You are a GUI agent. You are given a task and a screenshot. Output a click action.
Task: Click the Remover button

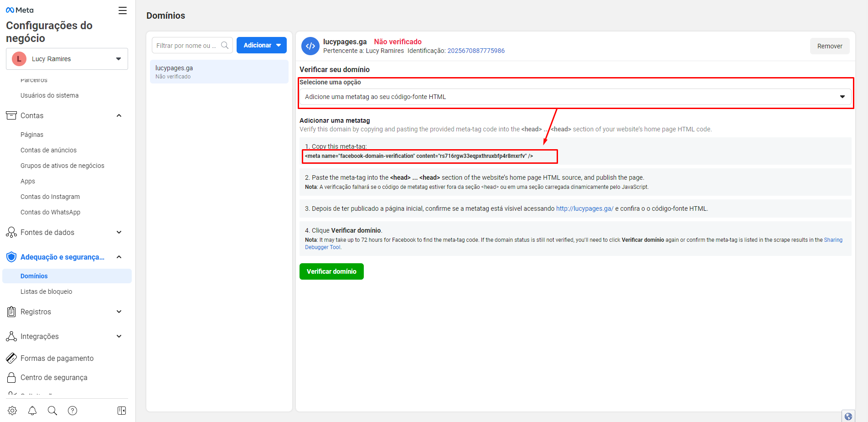[x=830, y=46]
